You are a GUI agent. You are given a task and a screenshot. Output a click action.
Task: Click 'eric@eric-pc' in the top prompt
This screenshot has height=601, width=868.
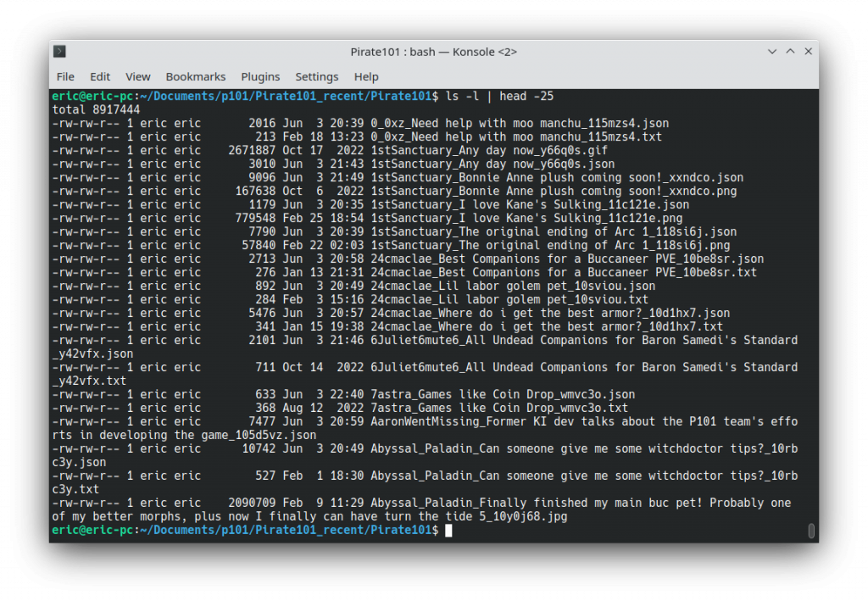(x=92, y=97)
